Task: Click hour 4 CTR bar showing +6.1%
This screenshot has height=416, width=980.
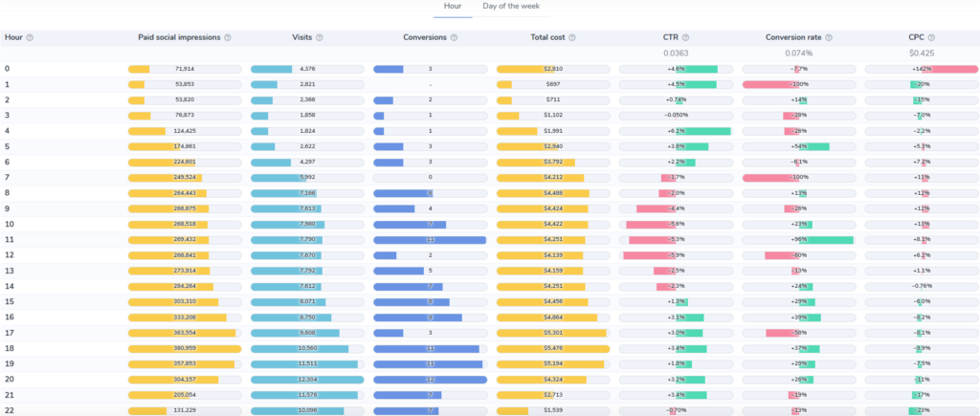Action: [x=676, y=131]
